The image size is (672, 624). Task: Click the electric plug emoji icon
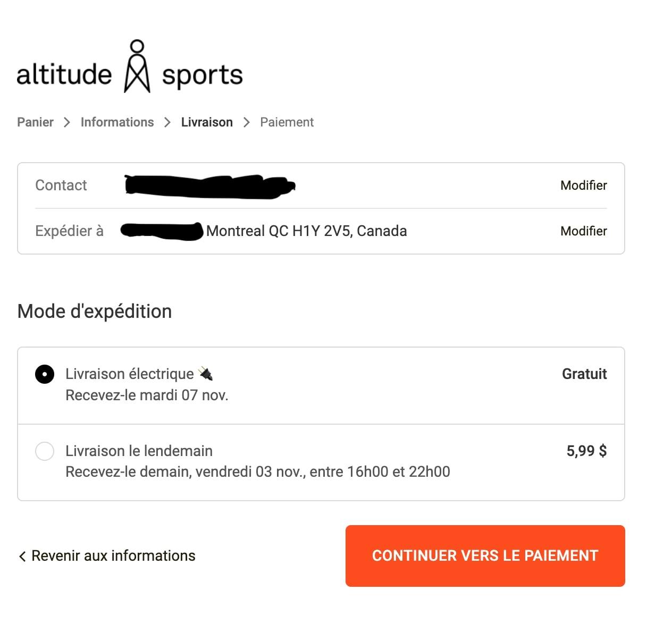pos(205,374)
